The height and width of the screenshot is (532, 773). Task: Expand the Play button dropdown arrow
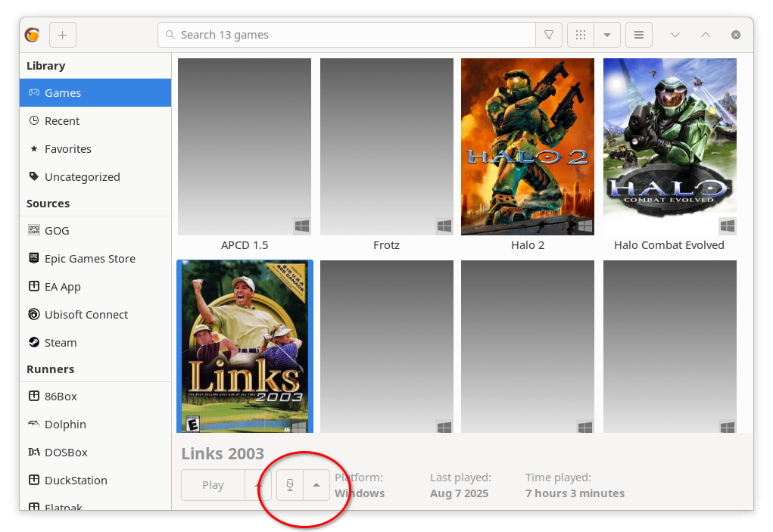(x=258, y=485)
